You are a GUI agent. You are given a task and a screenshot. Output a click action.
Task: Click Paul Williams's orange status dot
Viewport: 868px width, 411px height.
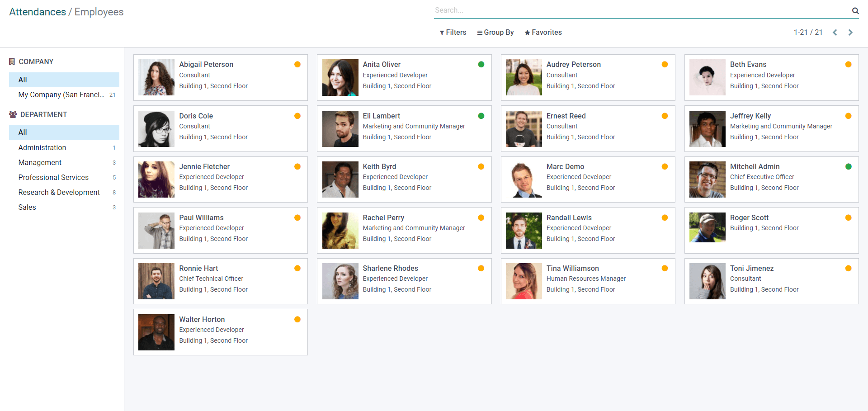[297, 217]
